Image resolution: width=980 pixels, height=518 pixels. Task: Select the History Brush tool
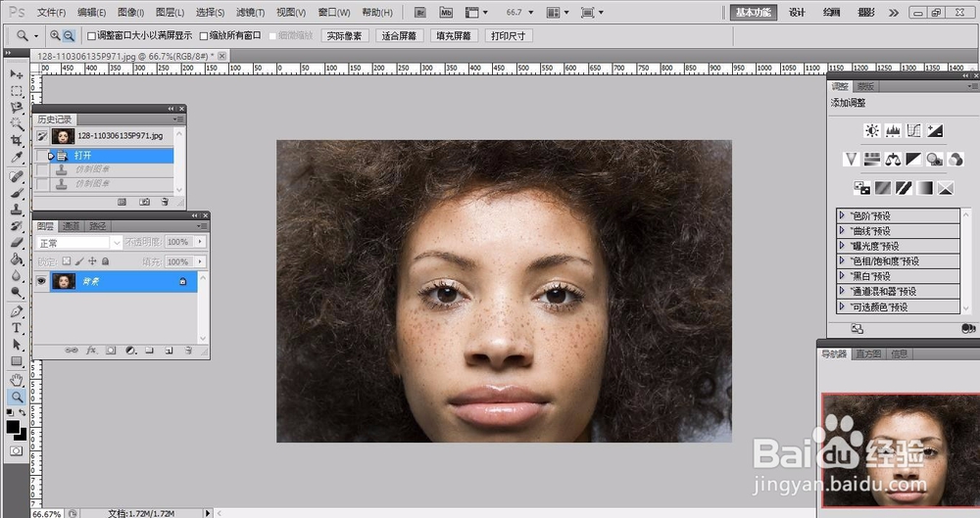click(x=17, y=226)
